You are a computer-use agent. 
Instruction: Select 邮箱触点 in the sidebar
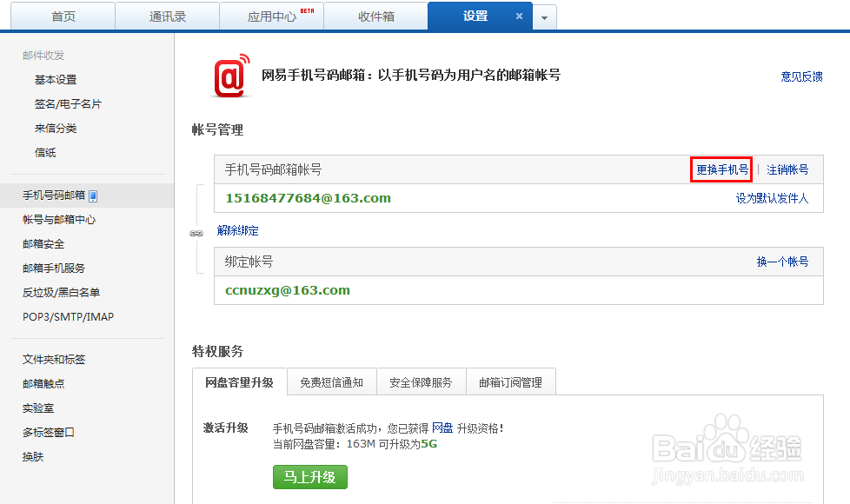tap(43, 384)
